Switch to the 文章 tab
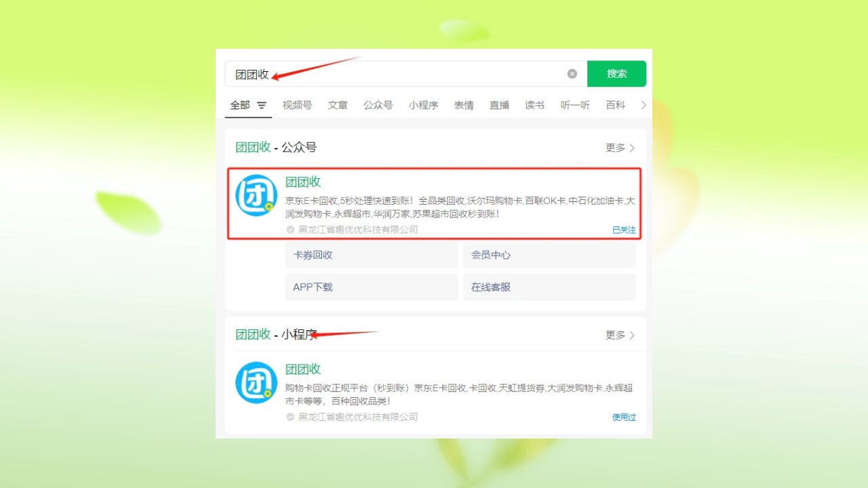The height and width of the screenshot is (488, 868). click(338, 105)
